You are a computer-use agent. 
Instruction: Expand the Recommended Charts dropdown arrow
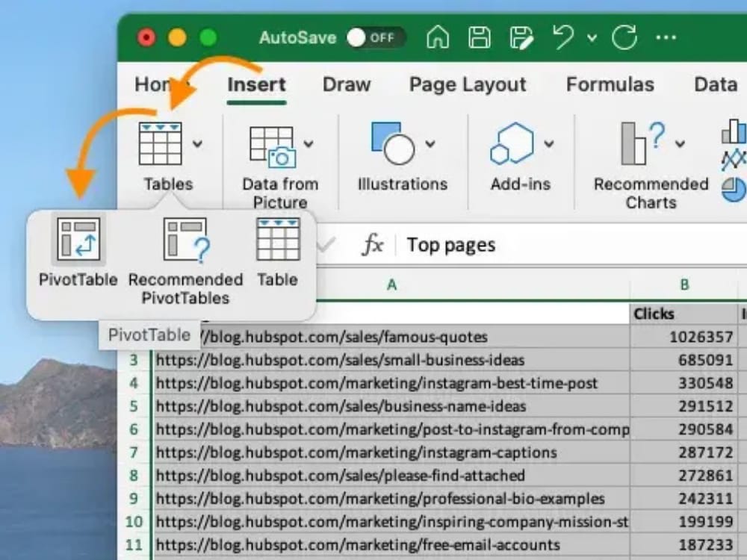[x=680, y=143]
